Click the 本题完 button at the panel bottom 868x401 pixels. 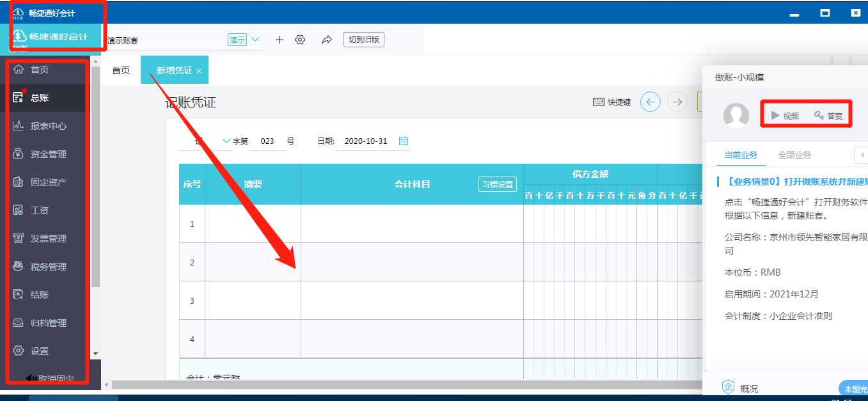click(853, 388)
